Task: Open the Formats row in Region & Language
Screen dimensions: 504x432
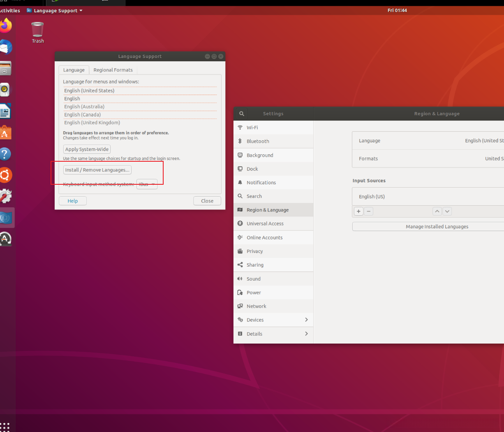Action: 428,158
